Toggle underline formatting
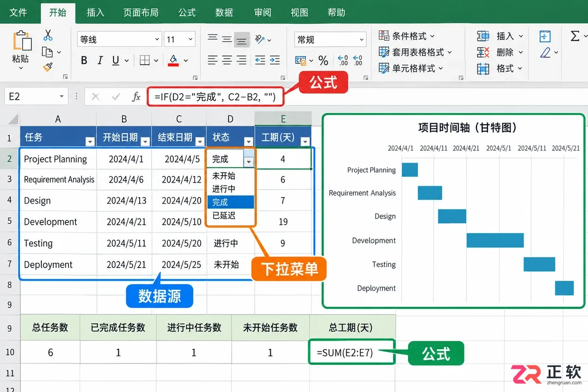This screenshot has width=588, height=392. tap(115, 60)
